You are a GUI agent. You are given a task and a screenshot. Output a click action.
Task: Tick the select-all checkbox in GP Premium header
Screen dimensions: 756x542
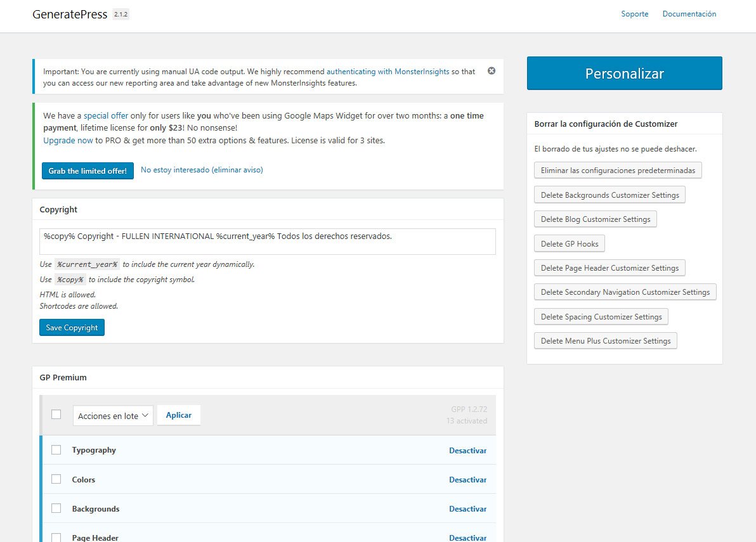click(56, 415)
